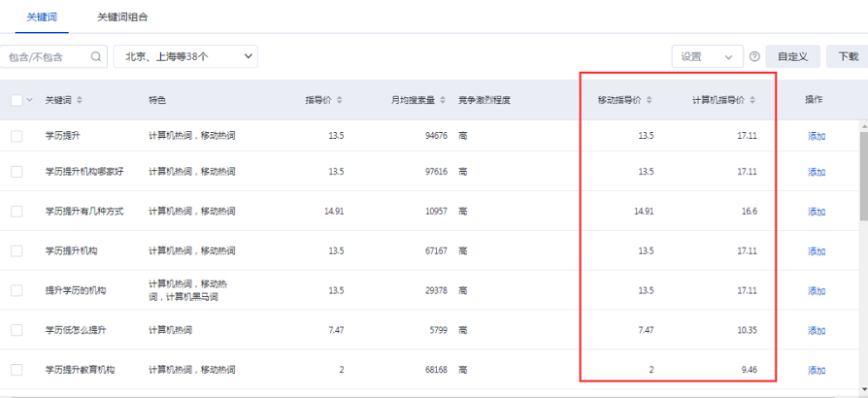
Task: Add keyword 学历提升机构哪家好 via 添加
Action: click(817, 172)
